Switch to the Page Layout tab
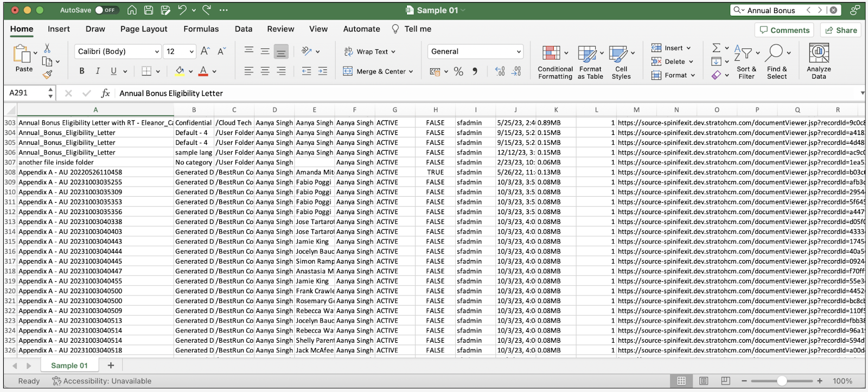Image resolution: width=868 pixels, height=392 pixels. (144, 29)
